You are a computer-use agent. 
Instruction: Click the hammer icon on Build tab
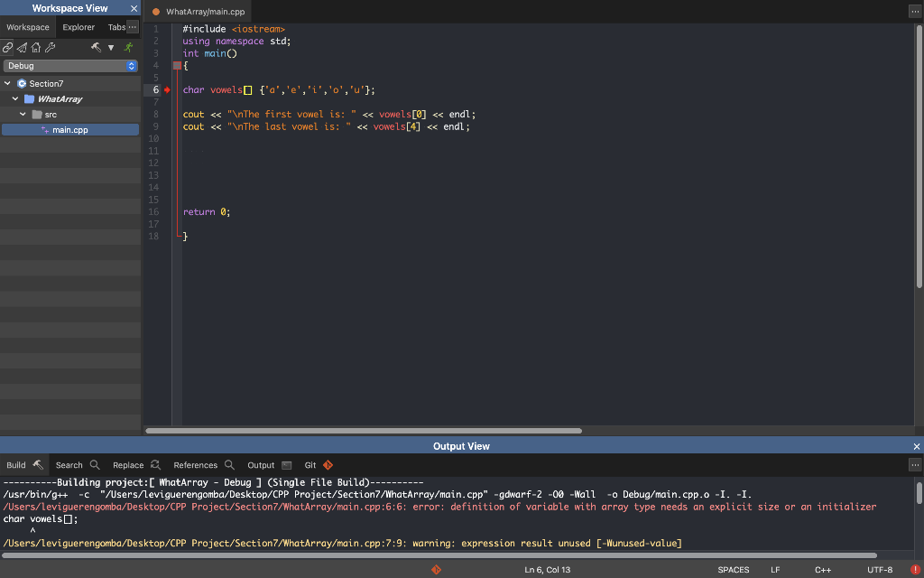point(38,465)
